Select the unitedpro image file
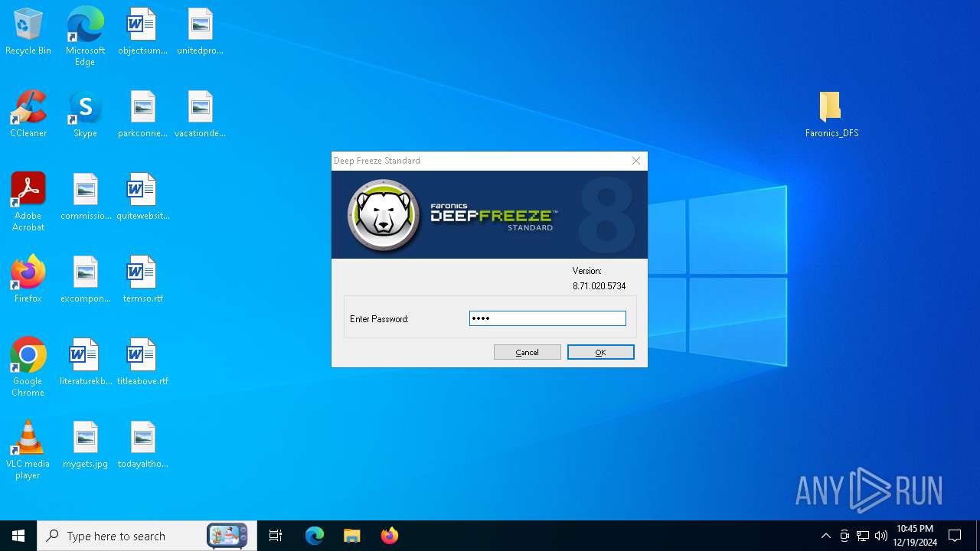The width and height of the screenshot is (980, 551). [200, 32]
